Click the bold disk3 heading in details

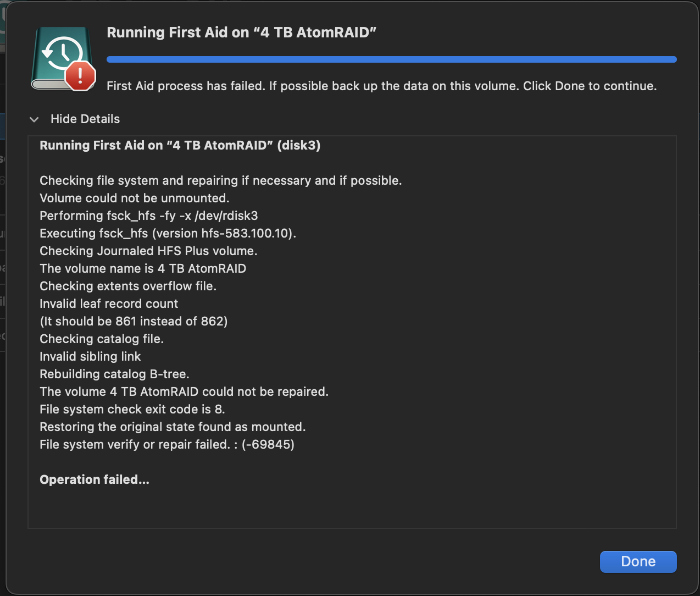click(x=180, y=145)
